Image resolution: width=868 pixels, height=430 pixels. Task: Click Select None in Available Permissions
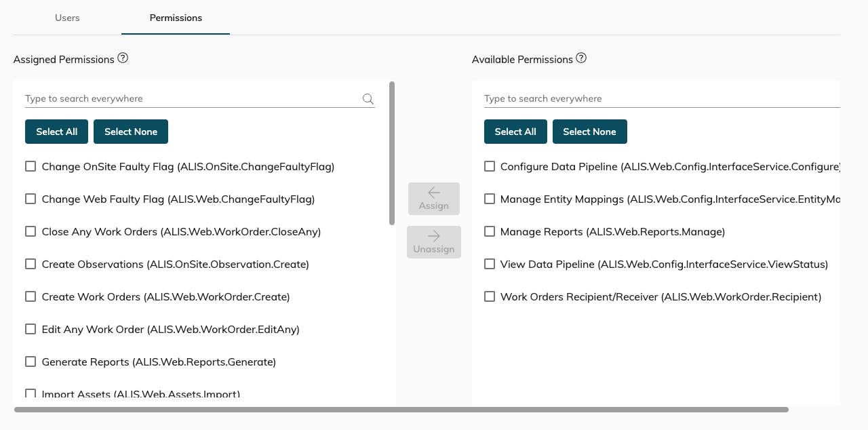[x=589, y=132]
